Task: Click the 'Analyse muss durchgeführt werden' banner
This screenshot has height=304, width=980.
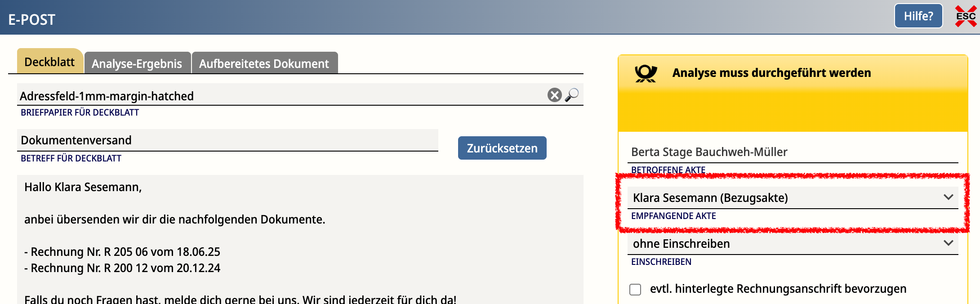Action: (x=771, y=73)
